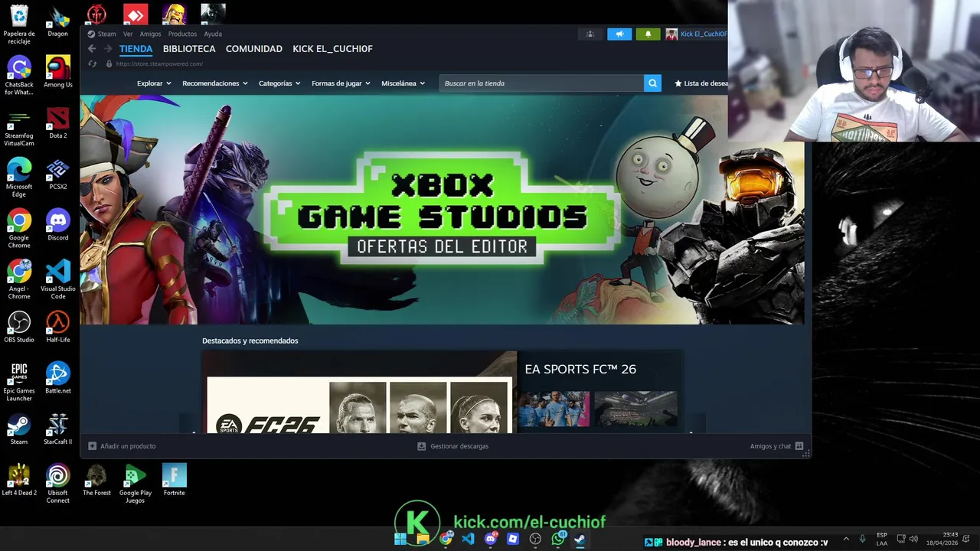This screenshot has height=551, width=980.
Task: Open the Streamfog VirtualCam desktop icon
Action: pyautogui.click(x=19, y=127)
